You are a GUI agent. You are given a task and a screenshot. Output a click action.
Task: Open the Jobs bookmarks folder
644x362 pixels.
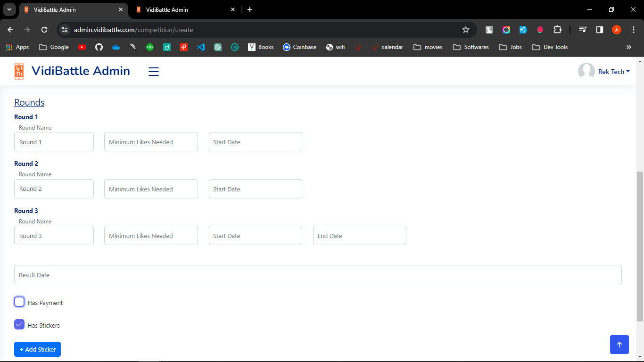[x=511, y=47]
